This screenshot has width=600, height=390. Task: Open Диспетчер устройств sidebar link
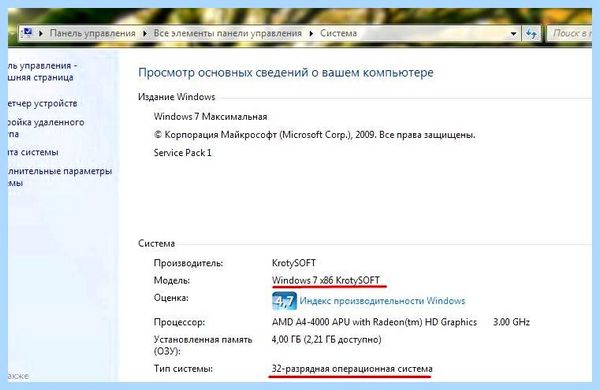click(x=42, y=103)
